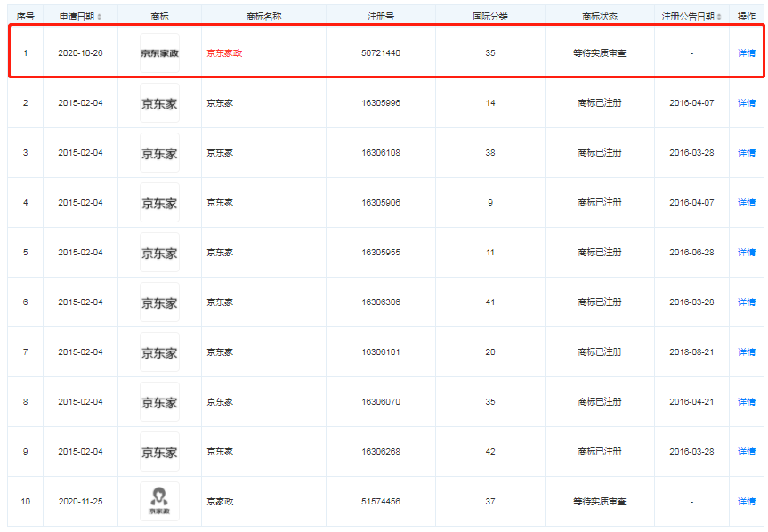
Task: Click 等待实质审查 status in row 10
Action: 600,501
